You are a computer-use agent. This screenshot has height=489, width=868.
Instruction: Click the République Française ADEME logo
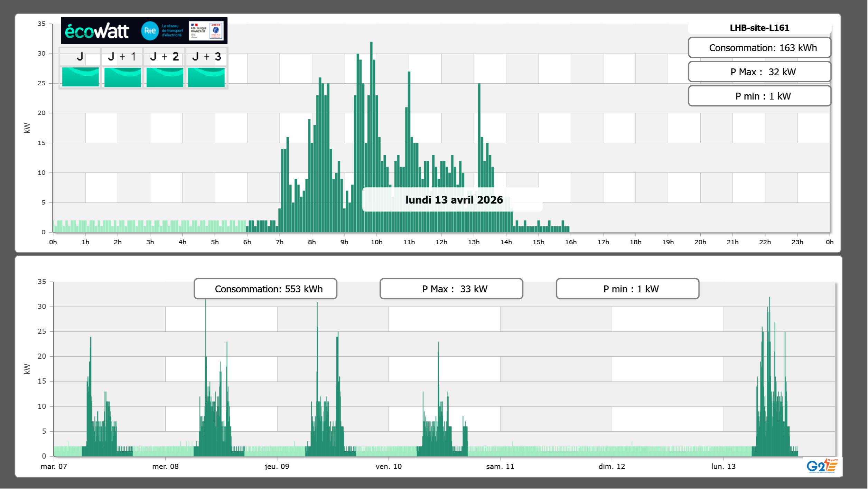pos(206,31)
